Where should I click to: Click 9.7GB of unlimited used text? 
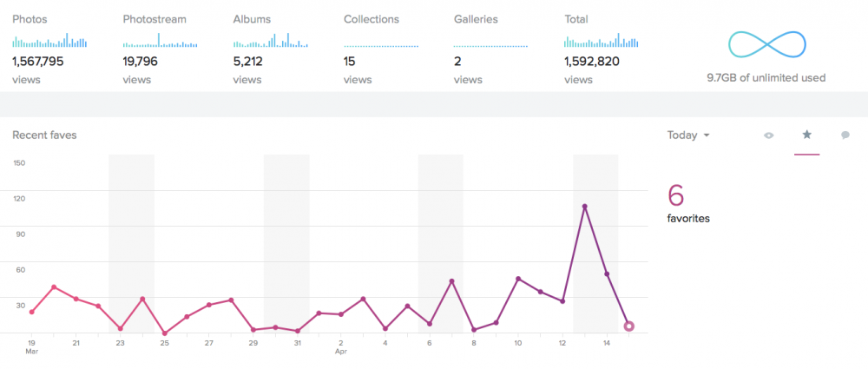pyautogui.click(x=766, y=78)
